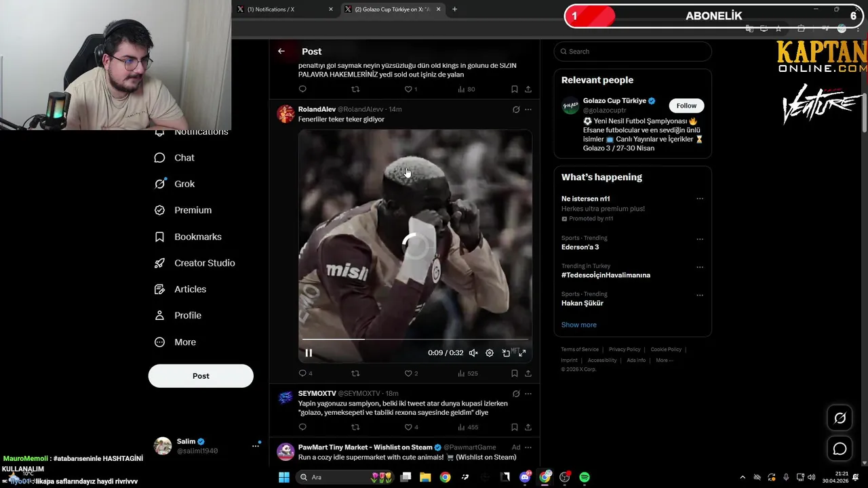Screen dimensions: 868x488
Task: Close the Golazo Cup Türkiye browser tab
Action: click(439, 9)
